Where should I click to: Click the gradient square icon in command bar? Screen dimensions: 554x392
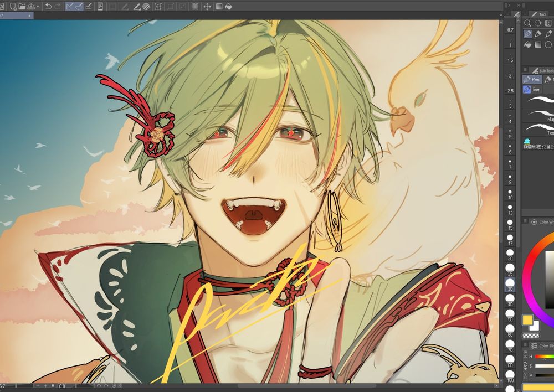pos(219,6)
